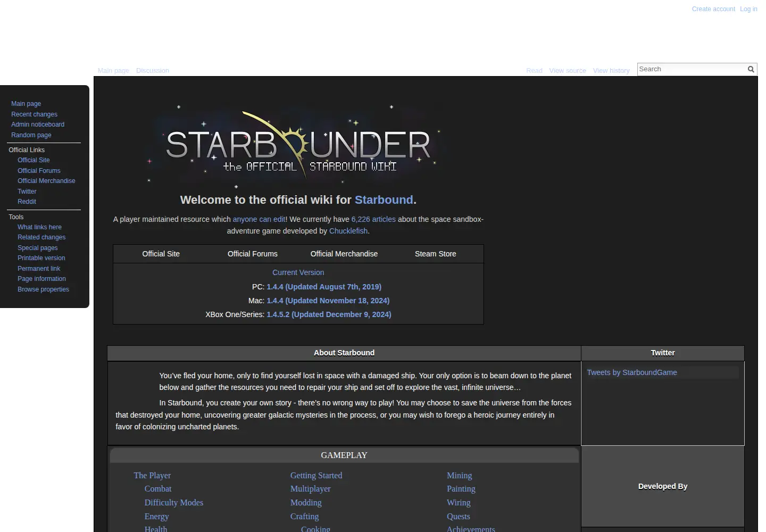Open XBox version 1.4.5.2 link
The height and width of the screenshot is (532, 766).
coord(329,314)
